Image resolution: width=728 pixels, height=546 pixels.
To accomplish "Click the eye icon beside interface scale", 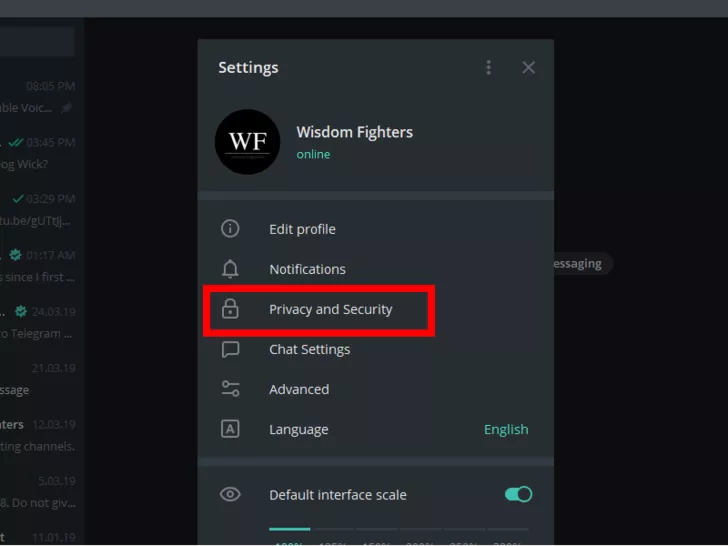I will 230,494.
